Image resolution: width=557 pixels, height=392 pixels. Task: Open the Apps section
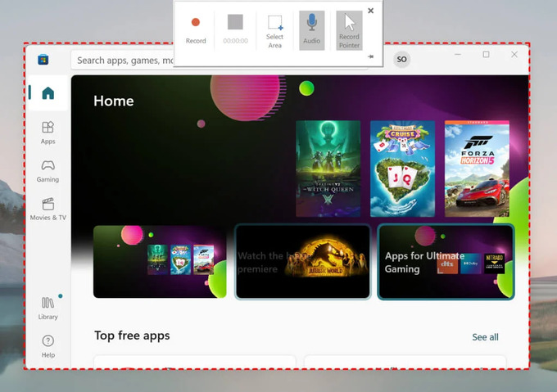pyautogui.click(x=48, y=132)
